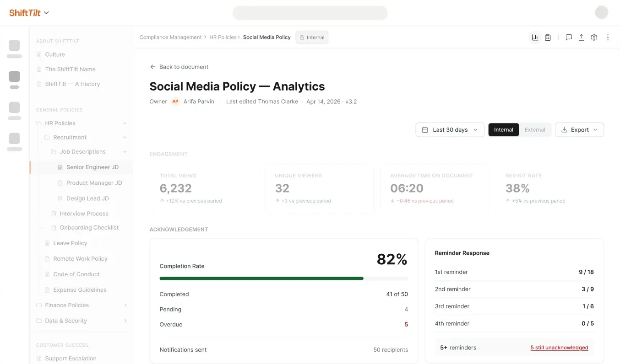Switch to the External audience toggle
Image resolution: width=620 pixels, height=364 pixels.
(x=535, y=130)
